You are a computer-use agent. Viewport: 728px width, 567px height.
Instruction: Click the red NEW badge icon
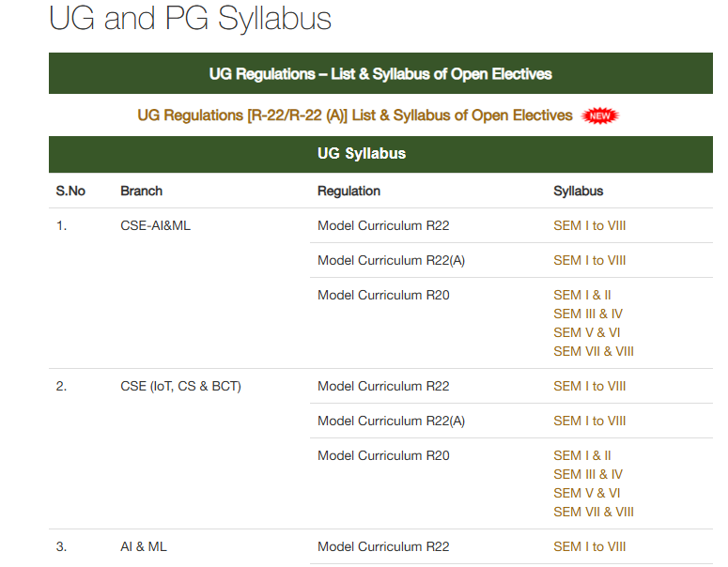(600, 116)
